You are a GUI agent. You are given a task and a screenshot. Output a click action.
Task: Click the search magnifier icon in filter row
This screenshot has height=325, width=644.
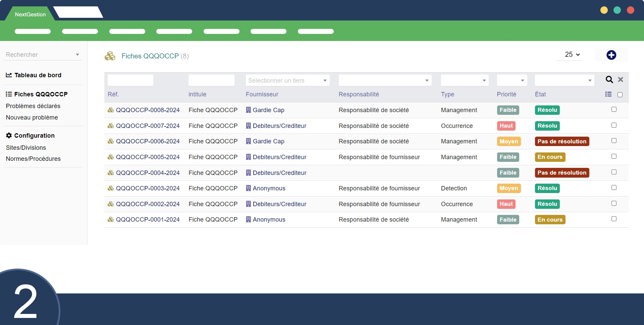pyautogui.click(x=609, y=80)
